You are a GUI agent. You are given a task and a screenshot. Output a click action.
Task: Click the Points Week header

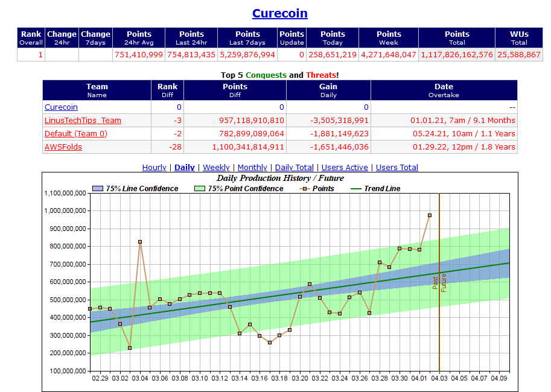click(389, 38)
